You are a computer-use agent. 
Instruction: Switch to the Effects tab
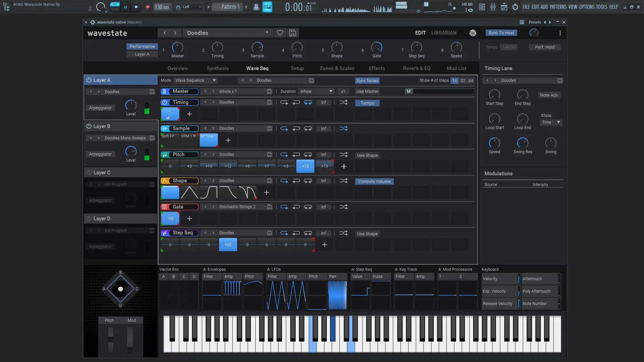coord(377,68)
